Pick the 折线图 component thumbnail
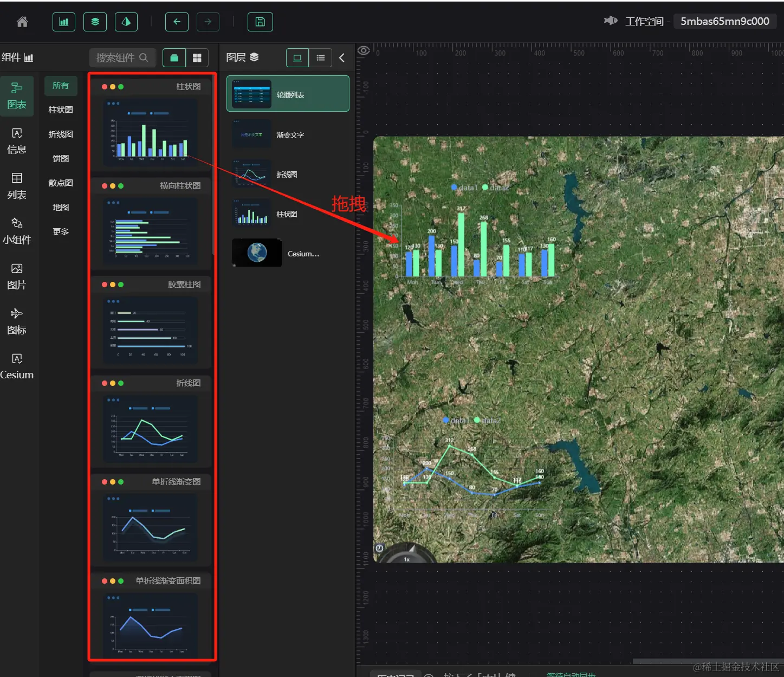The width and height of the screenshot is (784, 677). (151, 429)
